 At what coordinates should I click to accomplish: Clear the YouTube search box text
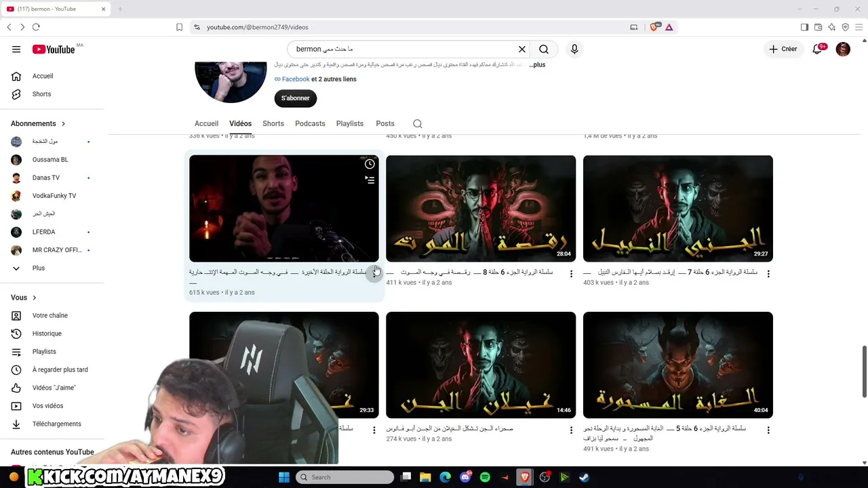coord(522,49)
